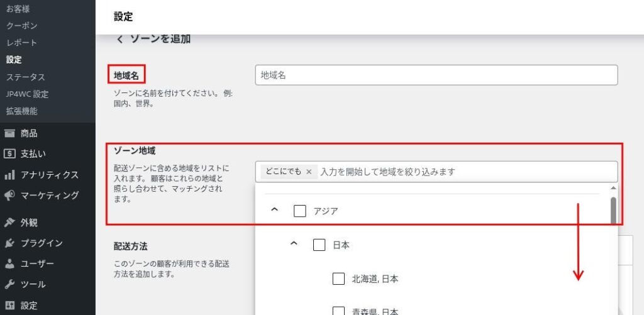Open クーポン in the sidebar menu

(22, 26)
